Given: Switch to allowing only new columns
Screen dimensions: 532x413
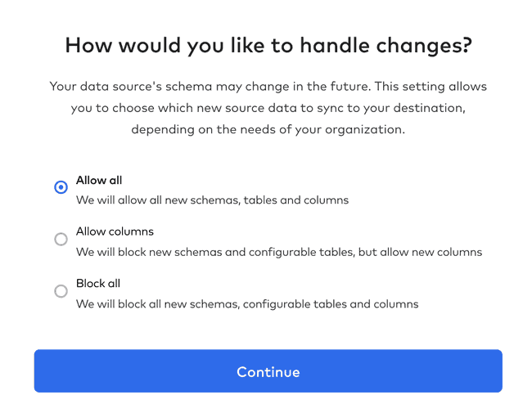Looking at the screenshot, I should click(x=61, y=239).
